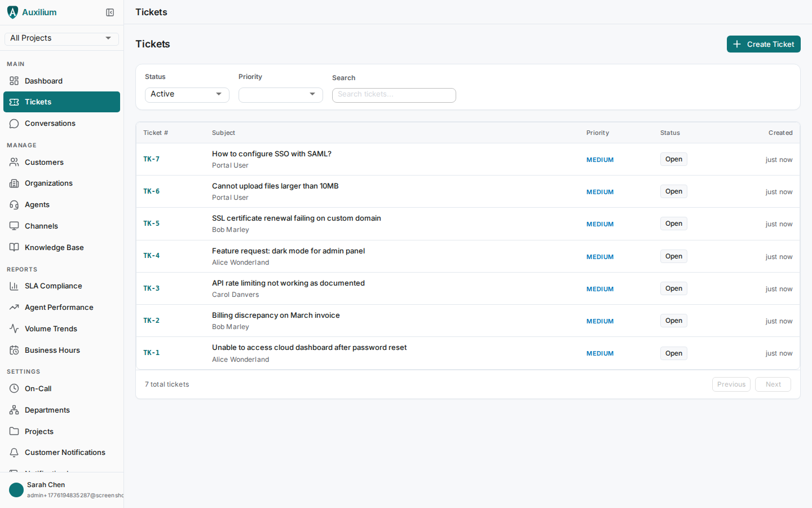
Task: Switch to the Tickets section in the sidebar
Action: click(38, 102)
